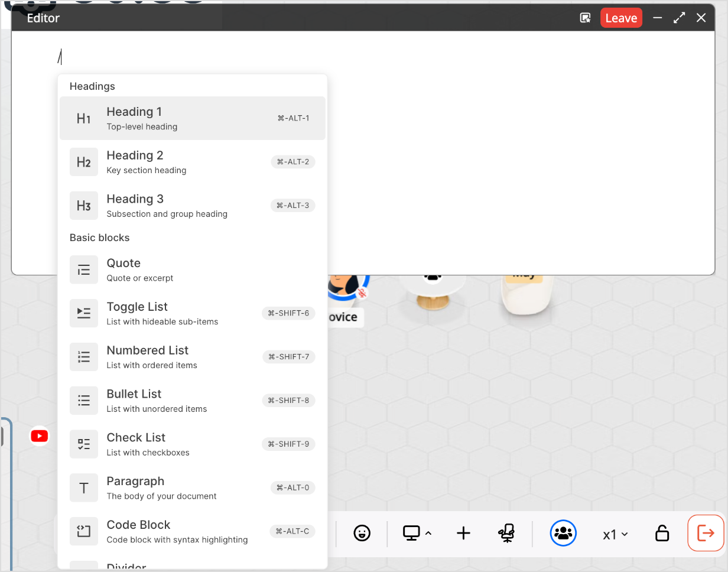Toggle the room lock icon
This screenshot has width=728, height=572.
[662, 534]
